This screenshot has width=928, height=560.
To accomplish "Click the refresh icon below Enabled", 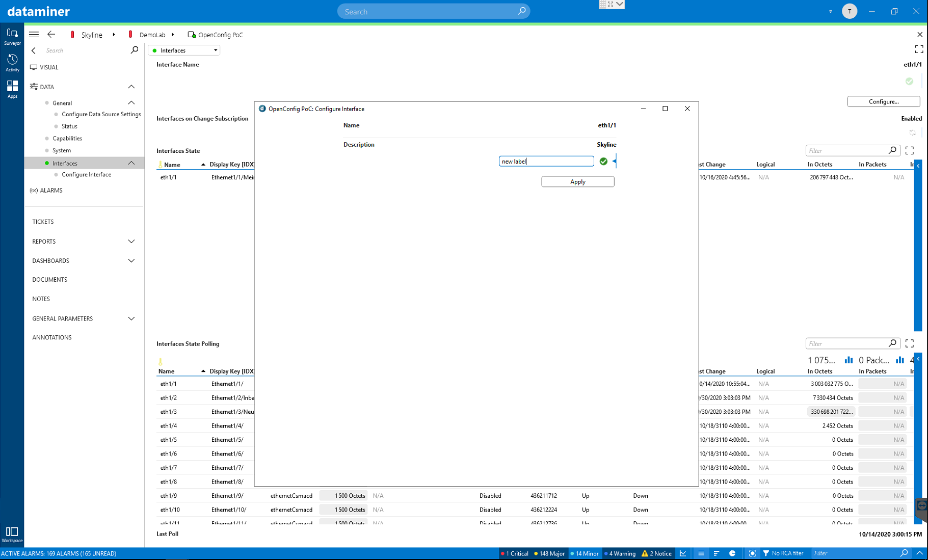I will (x=912, y=133).
